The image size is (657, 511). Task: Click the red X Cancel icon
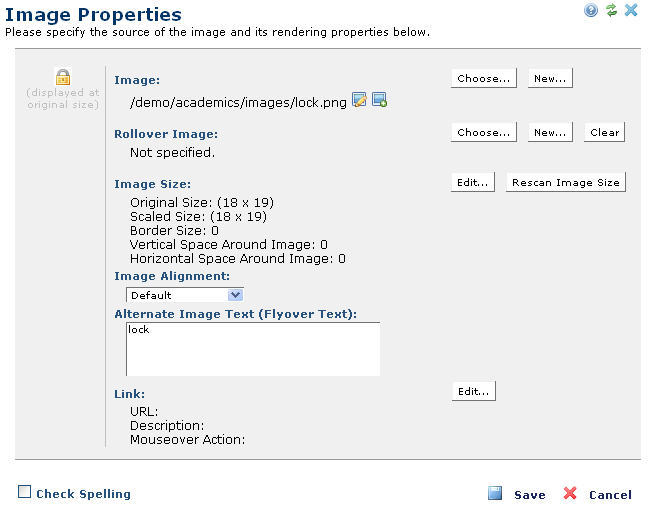point(570,493)
